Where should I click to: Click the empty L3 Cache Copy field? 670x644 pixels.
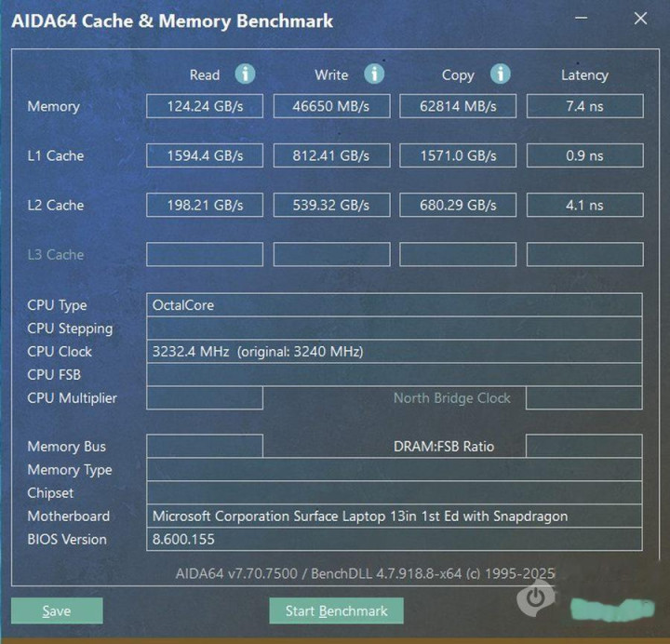click(x=458, y=255)
